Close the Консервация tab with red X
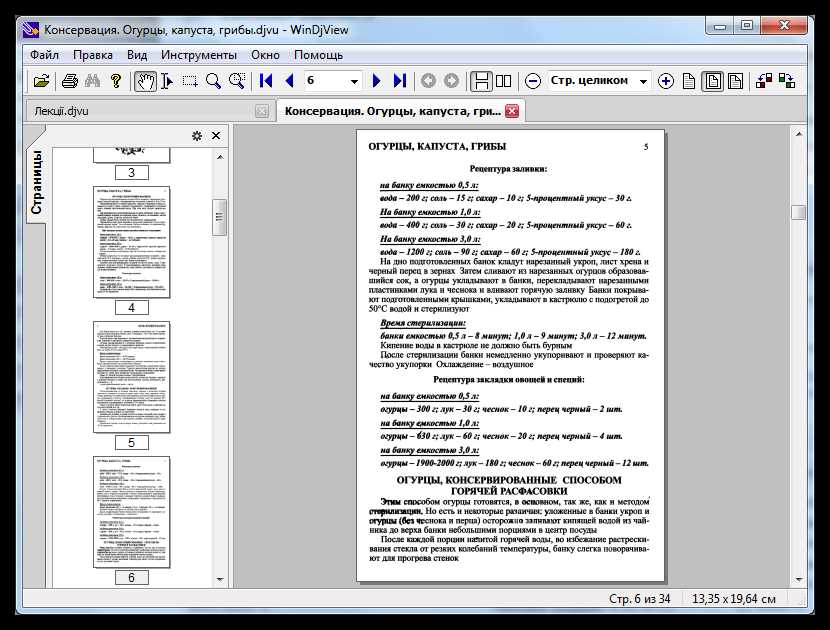830x630 pixels. [512, 111]
